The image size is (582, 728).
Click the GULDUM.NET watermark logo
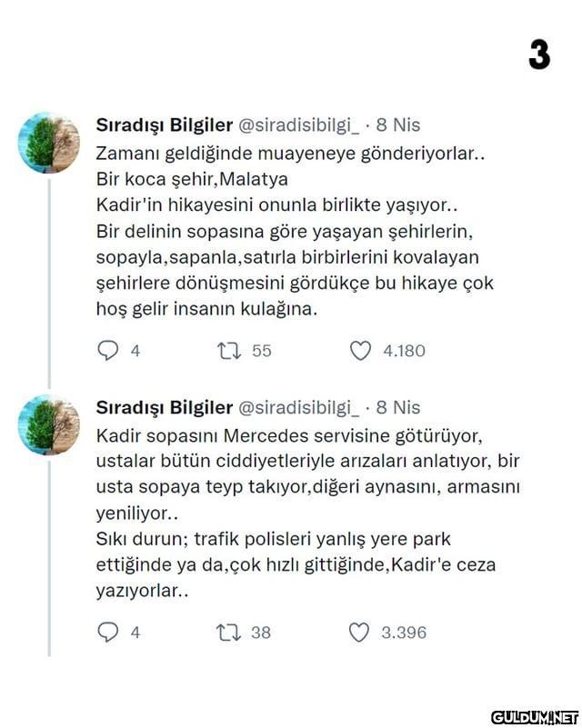point(535,717)
